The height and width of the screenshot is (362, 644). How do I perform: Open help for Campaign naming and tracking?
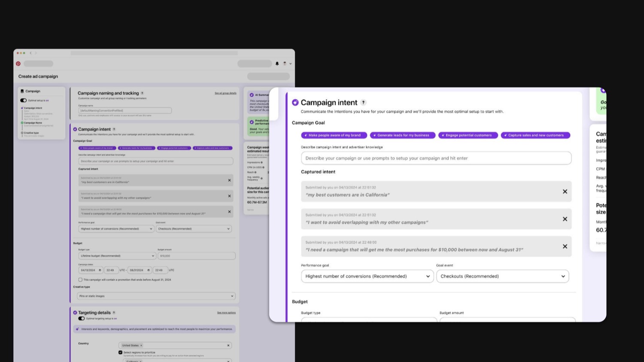click(x=142, y=93)
